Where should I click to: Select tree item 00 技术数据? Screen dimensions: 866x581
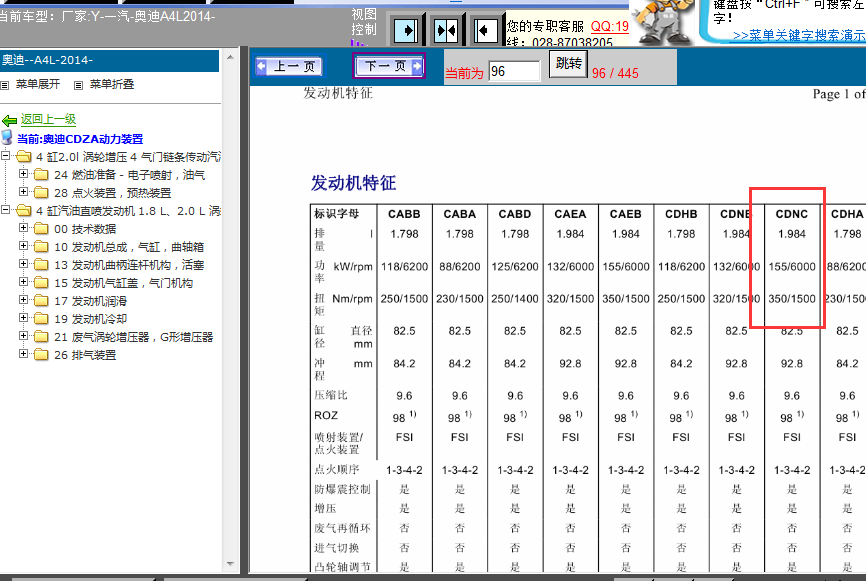(x=85, y=229)
